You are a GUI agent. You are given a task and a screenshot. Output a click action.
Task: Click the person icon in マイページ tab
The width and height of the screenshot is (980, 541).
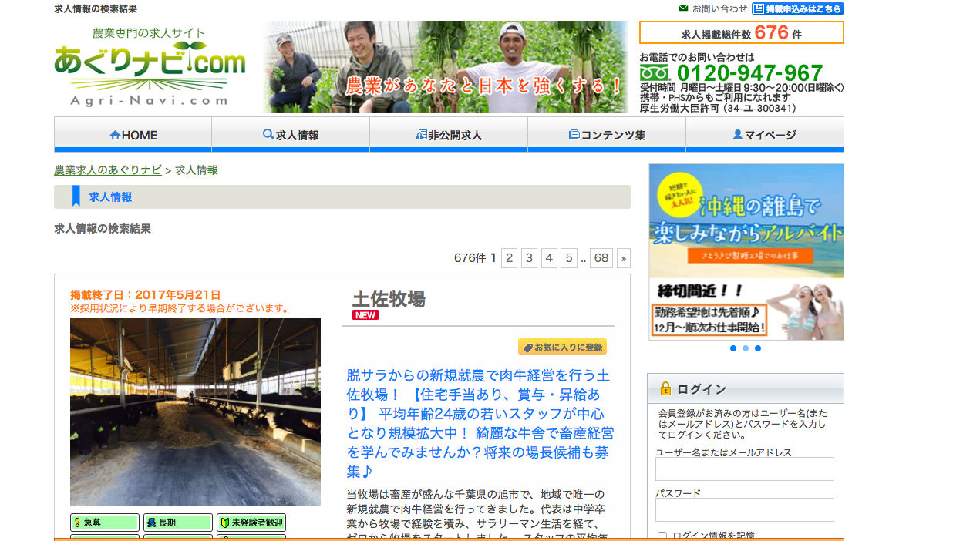click(x=738, y=135)
